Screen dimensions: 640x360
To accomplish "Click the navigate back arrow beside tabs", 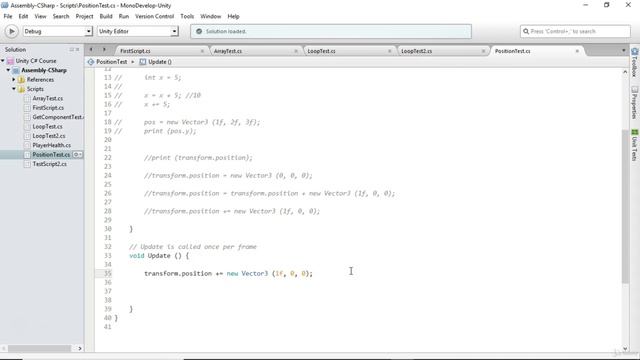I will click(91, 50).
